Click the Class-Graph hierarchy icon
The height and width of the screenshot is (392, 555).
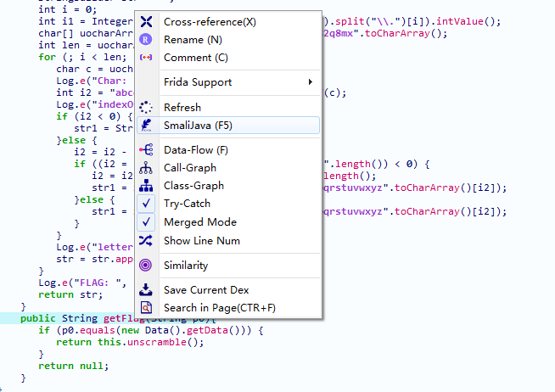coord(146,185)
